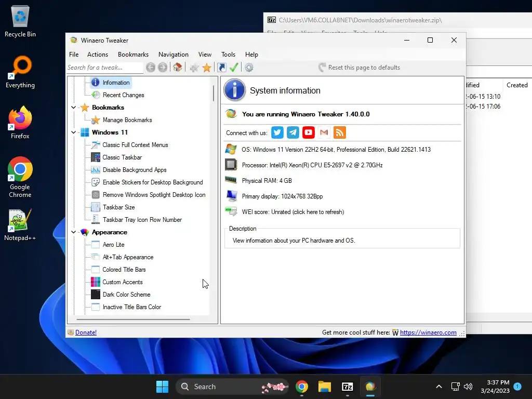Open Notepad++ desktop shortcut
The height and width of the screenshot is (399, 532).
tap(20, 224)
